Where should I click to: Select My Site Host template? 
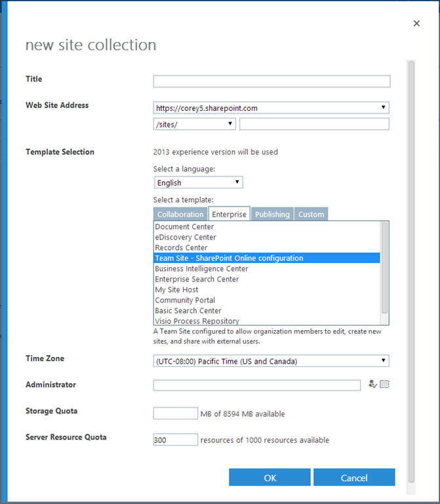pos(267,289)
